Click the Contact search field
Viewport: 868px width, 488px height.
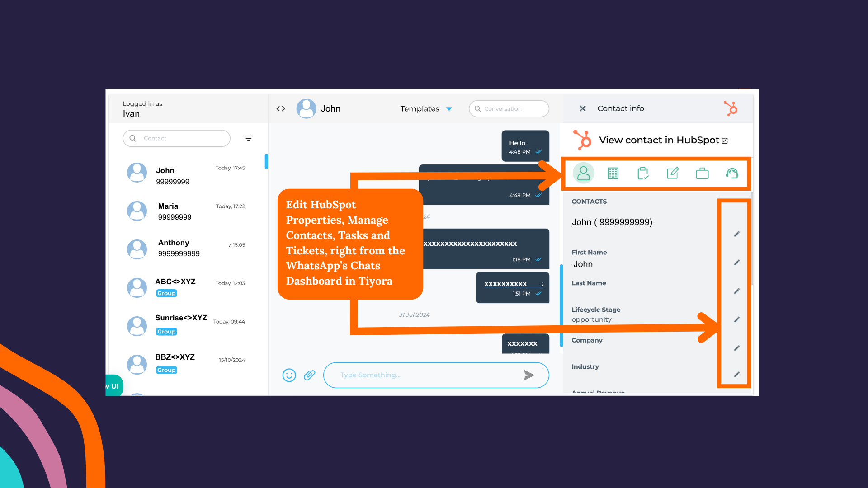[x=177, y=138]
